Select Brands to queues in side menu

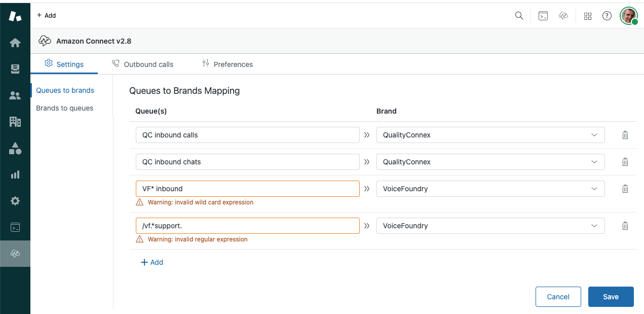click(x=64, y=108)
